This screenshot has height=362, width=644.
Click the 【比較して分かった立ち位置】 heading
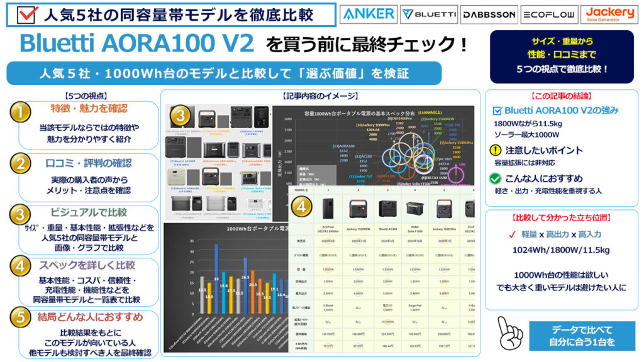[562, 218]
